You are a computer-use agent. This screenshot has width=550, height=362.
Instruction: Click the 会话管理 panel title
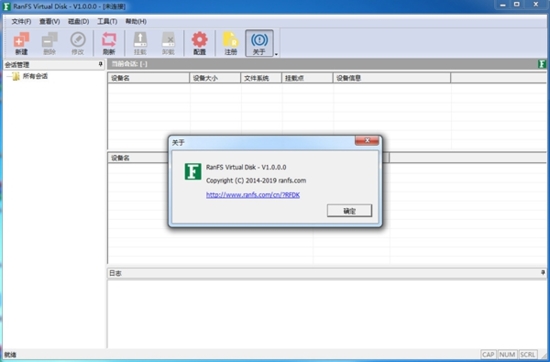[17, 65]
